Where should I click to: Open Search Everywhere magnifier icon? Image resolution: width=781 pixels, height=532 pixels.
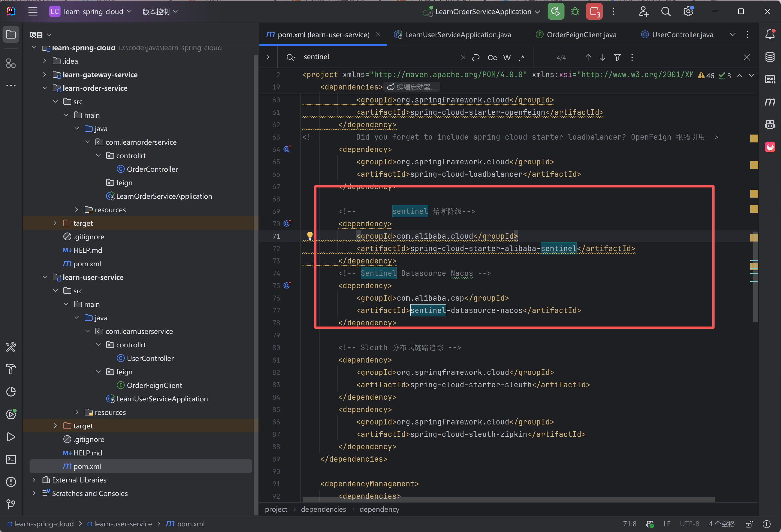(666, 12)
